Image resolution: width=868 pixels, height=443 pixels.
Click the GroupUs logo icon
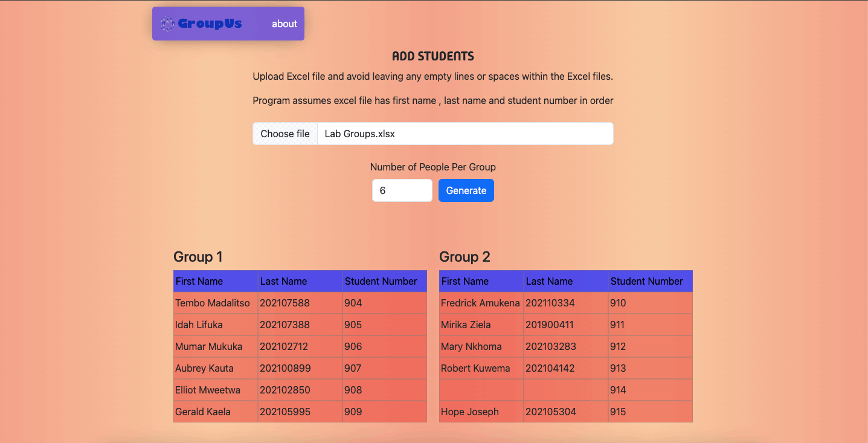[167, 24]
